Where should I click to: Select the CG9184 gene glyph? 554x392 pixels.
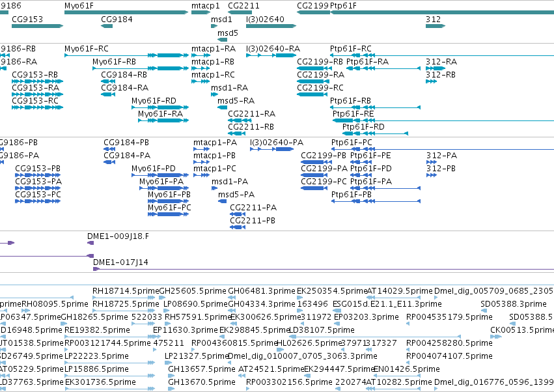point(107,26)
